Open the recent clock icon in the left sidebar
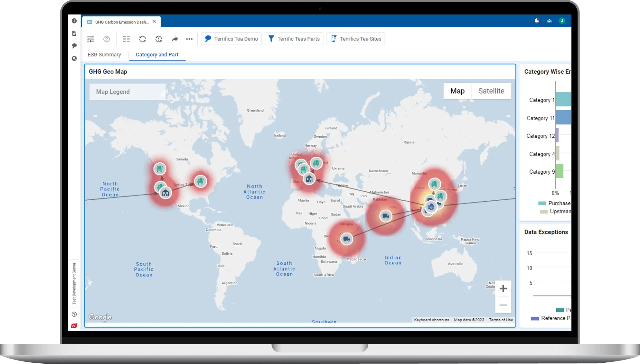 click(x=74, y=21)
